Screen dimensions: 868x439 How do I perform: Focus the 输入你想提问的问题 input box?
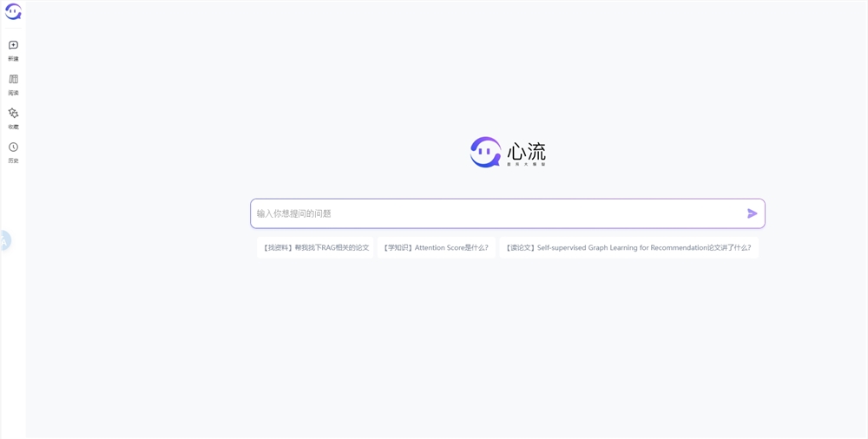[495, 213]
